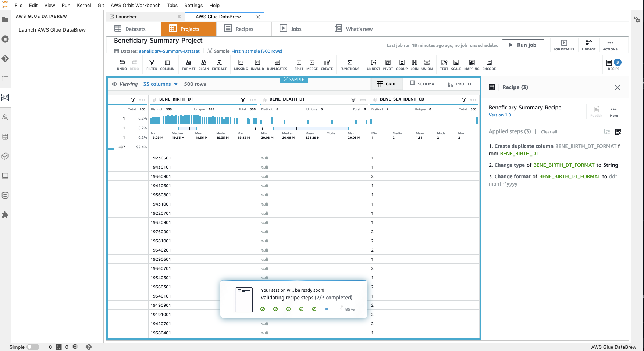Open BENE_SEX_IDENT_CD column options ellipsis
Screen dimensions: 644x351
tap(473, 100)
